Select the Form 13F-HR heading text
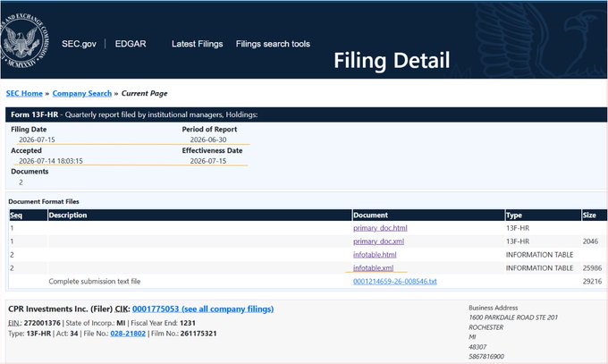 [35, 114]
